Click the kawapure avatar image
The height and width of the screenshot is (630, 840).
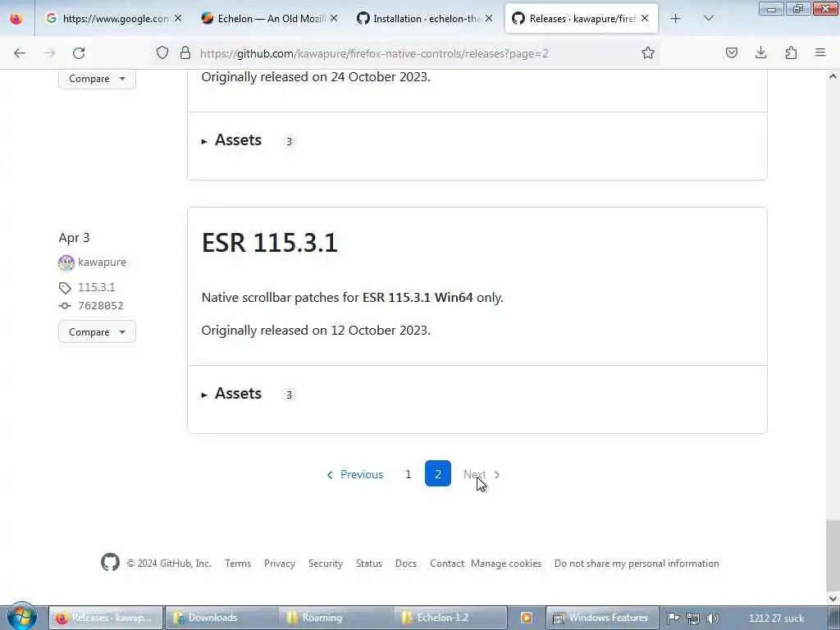(x=66, y=262)
